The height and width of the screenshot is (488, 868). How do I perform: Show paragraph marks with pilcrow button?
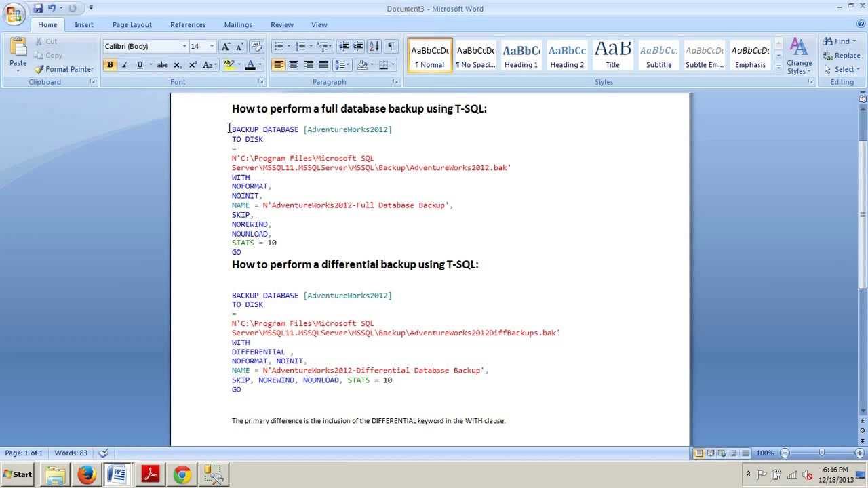pyautogui.click(x=391, y=47)
